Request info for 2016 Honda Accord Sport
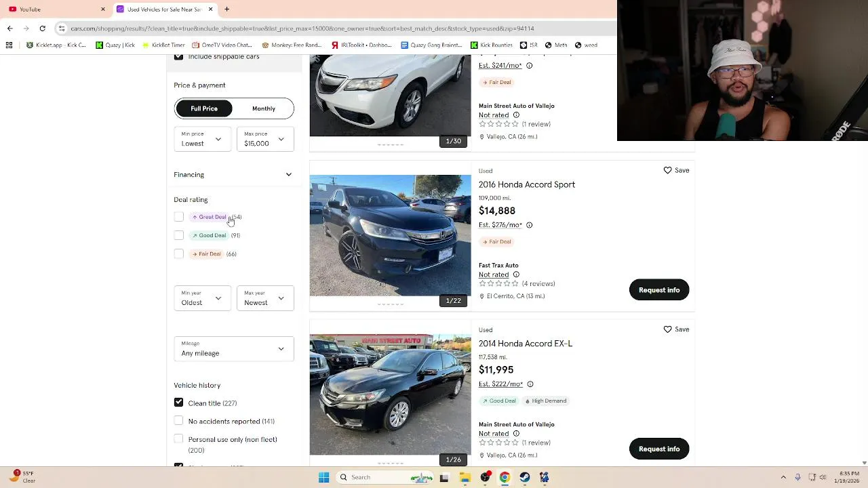This screenshot has height=488, width=868. (659, 290)
